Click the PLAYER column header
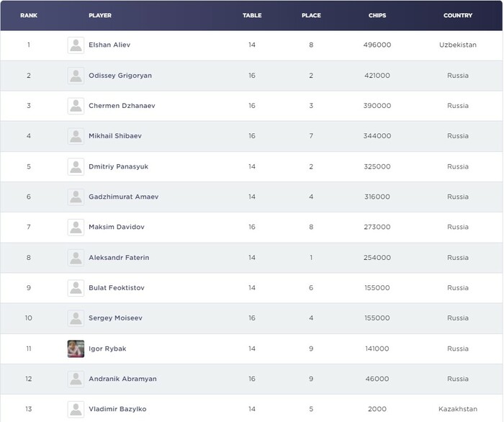 [x=99, y=15]
